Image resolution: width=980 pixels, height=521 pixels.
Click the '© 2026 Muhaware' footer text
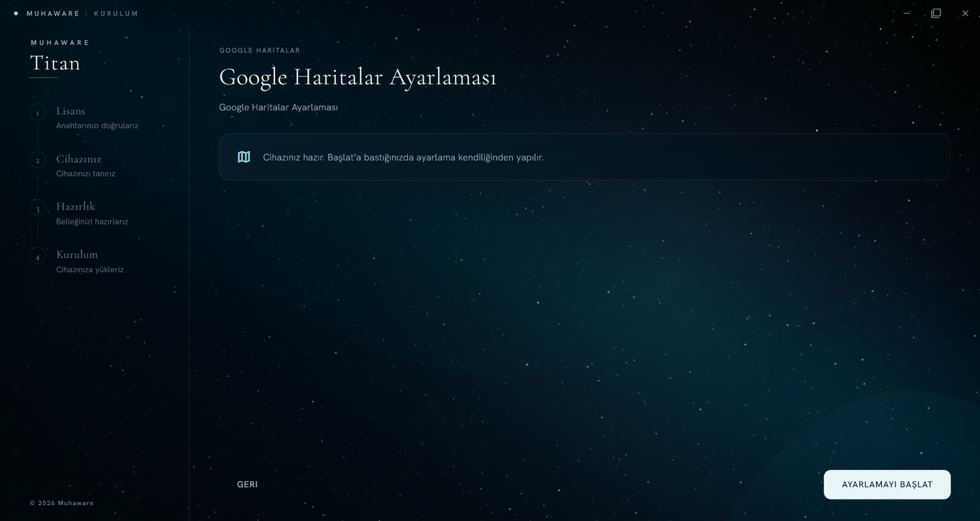62,503
